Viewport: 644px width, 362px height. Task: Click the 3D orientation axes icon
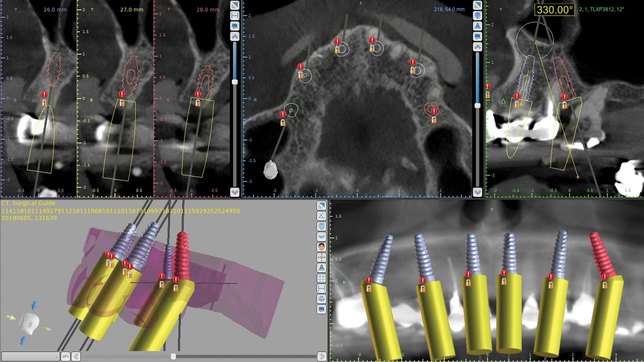[321, 257]
